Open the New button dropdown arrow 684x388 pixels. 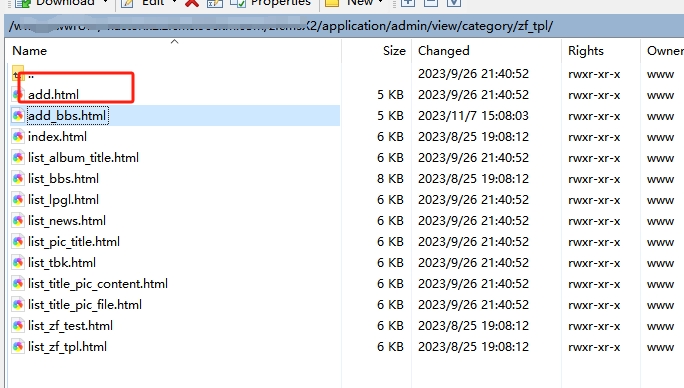pyautogui.click(x=380, y=3)
